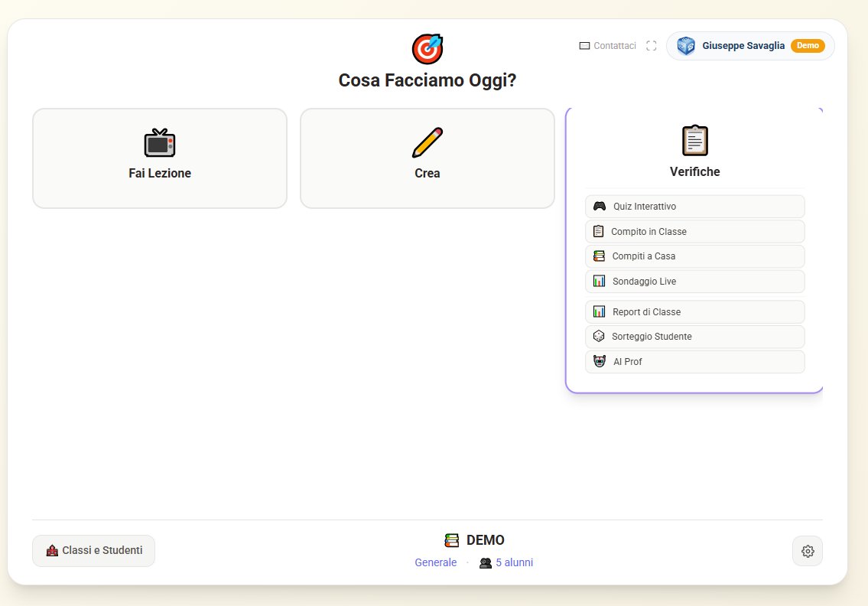
Task: Collapse the Verifiche panel
Action: (x=694, y=171)
